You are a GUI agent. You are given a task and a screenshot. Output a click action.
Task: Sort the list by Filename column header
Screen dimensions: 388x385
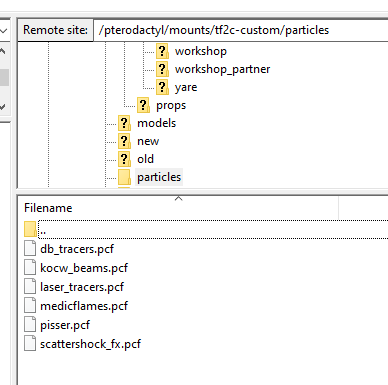(178, 208)
